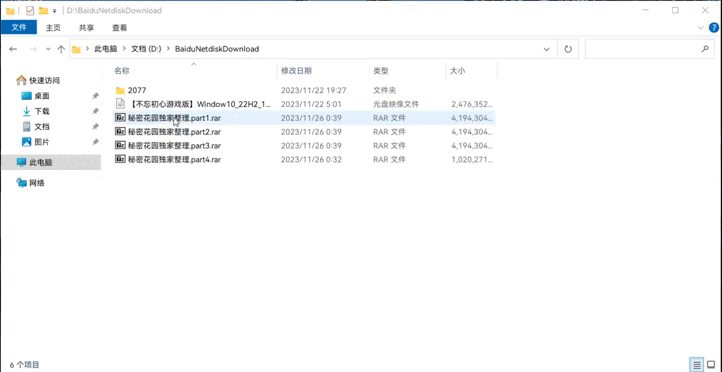
Task: Click 此电脑 in address breadcrumb
Action: tap(105, 49)
